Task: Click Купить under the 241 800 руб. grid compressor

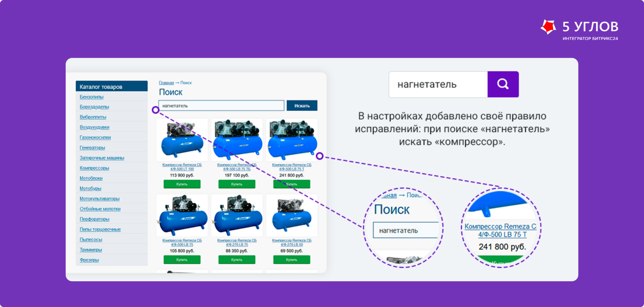Action: click(x=292, y=184)
